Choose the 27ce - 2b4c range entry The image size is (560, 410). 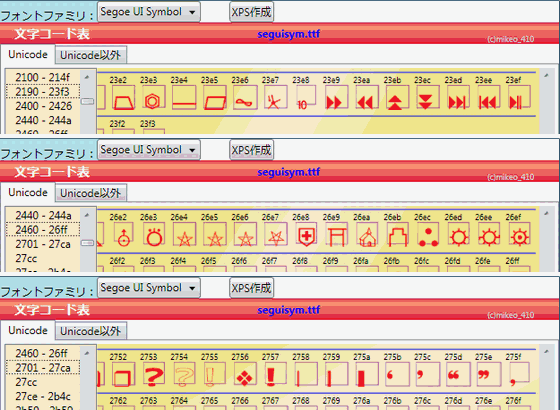pos(43,396)
